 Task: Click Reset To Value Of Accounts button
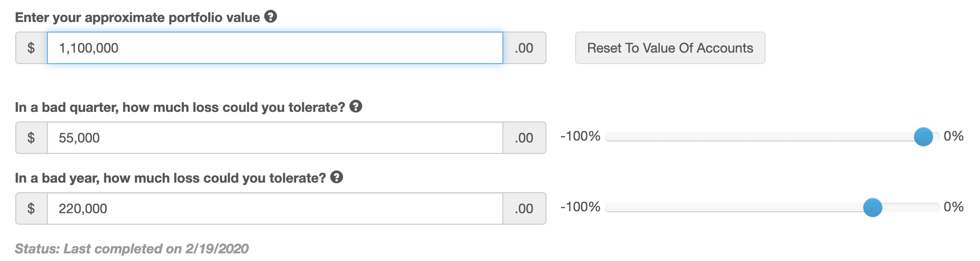pyautogui.click(x=670, y=48)
